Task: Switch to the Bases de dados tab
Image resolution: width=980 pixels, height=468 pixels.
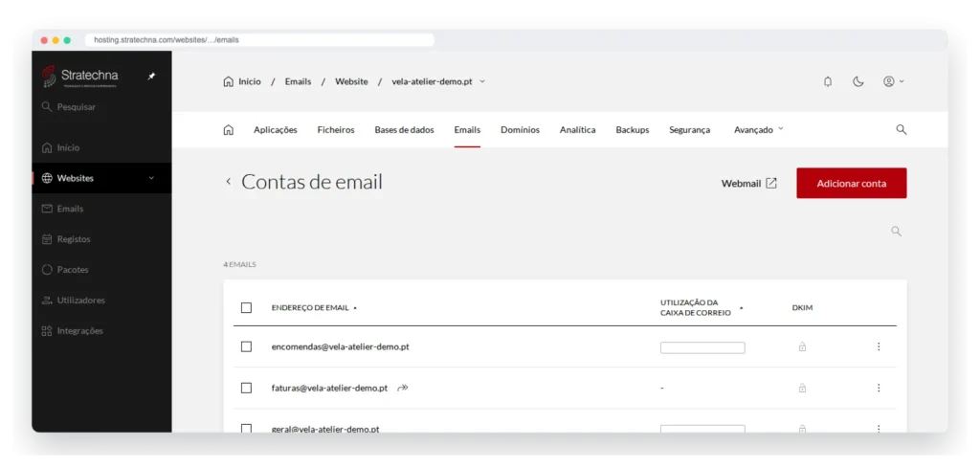Action: coord(405,130)
